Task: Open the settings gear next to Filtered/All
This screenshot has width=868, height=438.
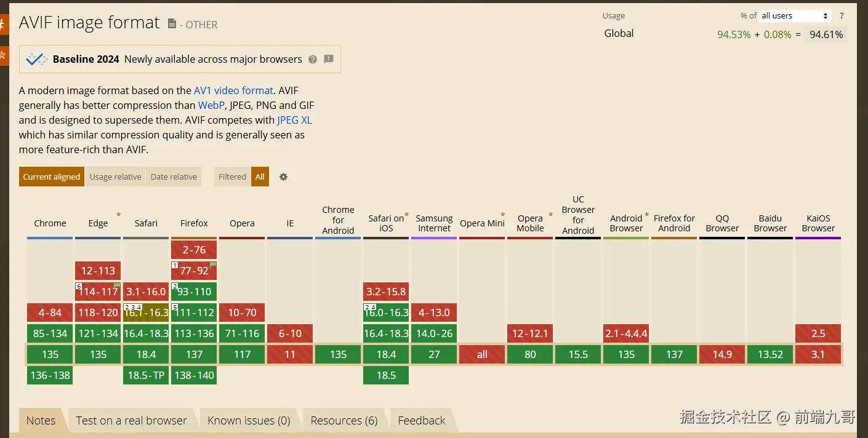Action: [x=283, y=177]
